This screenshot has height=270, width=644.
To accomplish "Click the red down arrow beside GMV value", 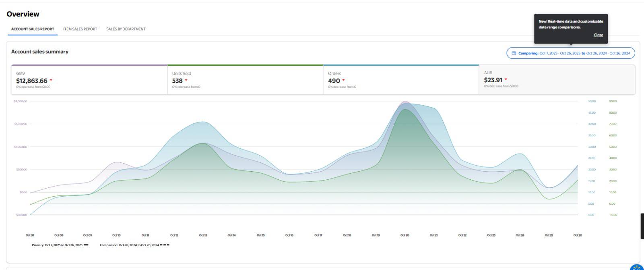I will coord(51,81).
